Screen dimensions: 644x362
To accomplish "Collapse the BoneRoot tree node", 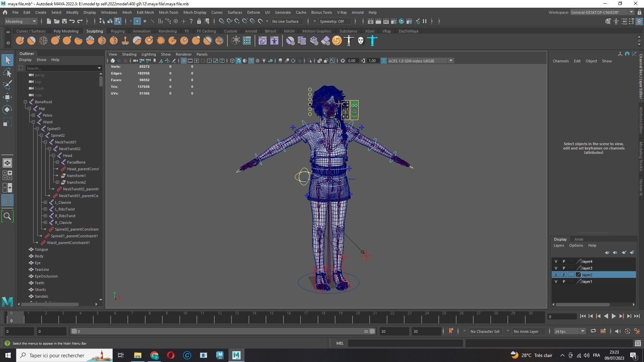I will [x=25, y=102].
